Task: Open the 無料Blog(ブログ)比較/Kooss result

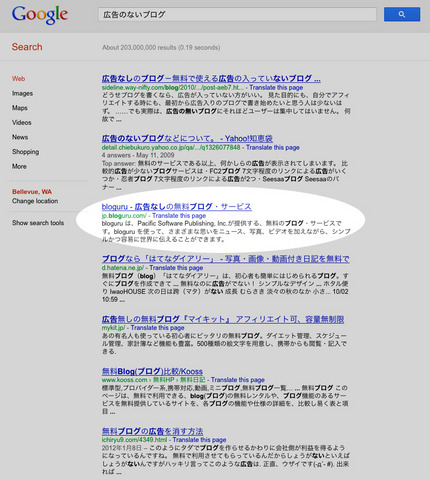Action: (152, 371)
